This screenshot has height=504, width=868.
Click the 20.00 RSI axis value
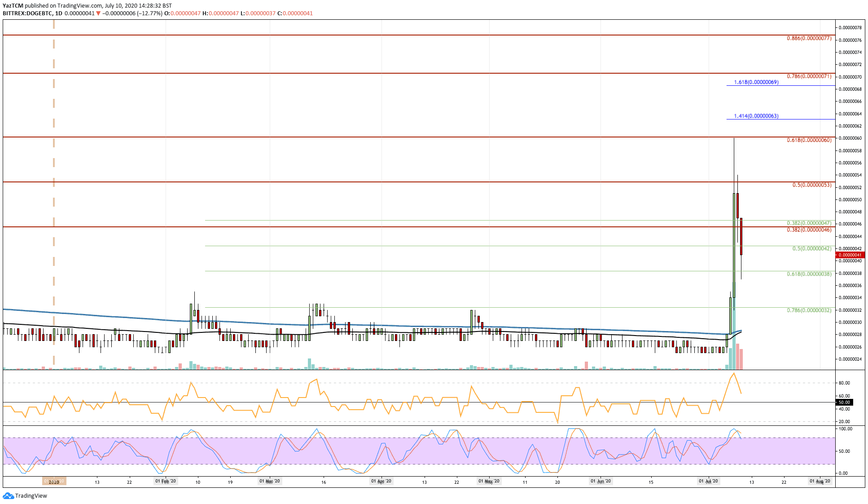click(x=844, y=422)
